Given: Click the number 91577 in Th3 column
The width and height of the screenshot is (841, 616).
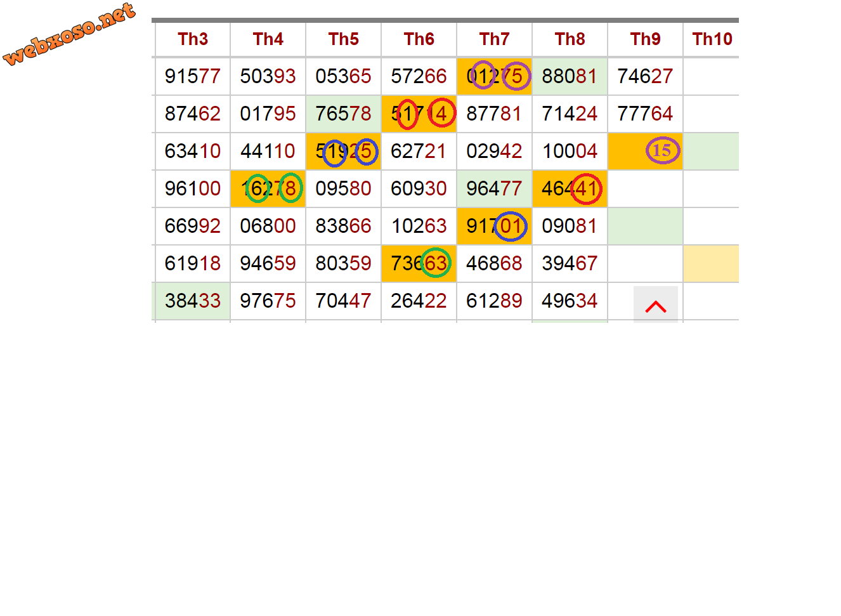Looking at the screenshot, I should pyautogui.click(x=193, y=76).
